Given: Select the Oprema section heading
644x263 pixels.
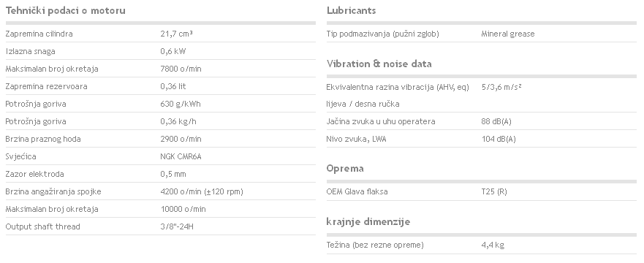Looking at the screenshot, I should click(x=345, y=169).
